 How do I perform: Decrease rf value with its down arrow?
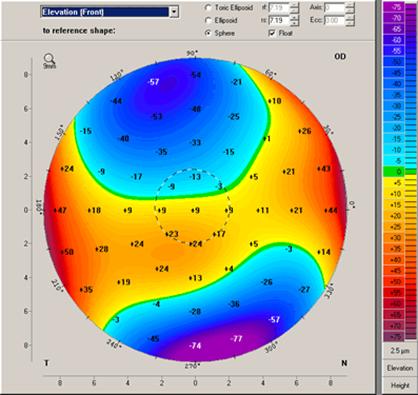295,10
